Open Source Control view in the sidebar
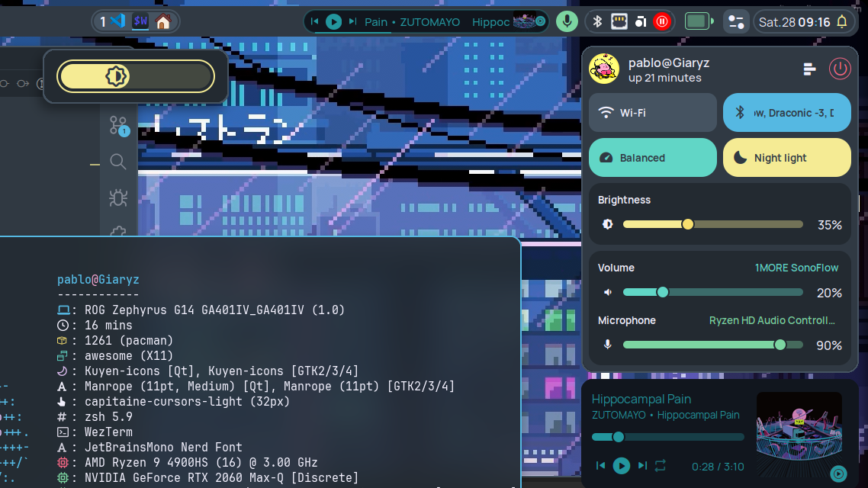The width and height of the screenshot is (868, 488). (x=118, y=124)
